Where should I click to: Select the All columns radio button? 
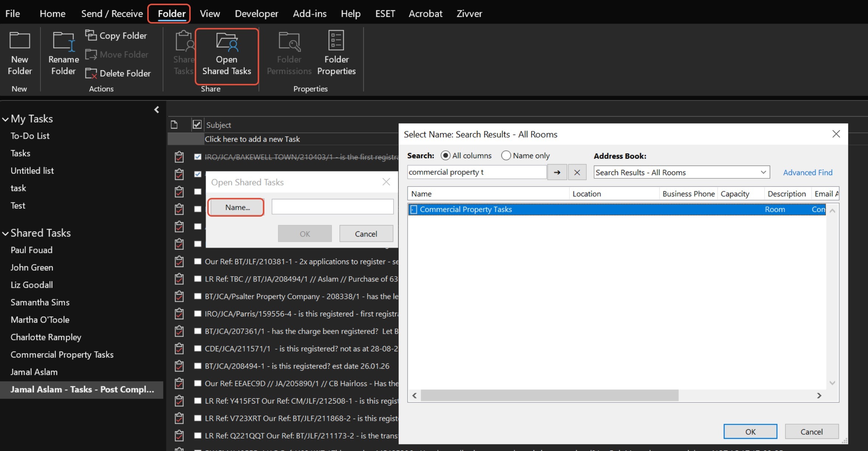click(445, 156)
